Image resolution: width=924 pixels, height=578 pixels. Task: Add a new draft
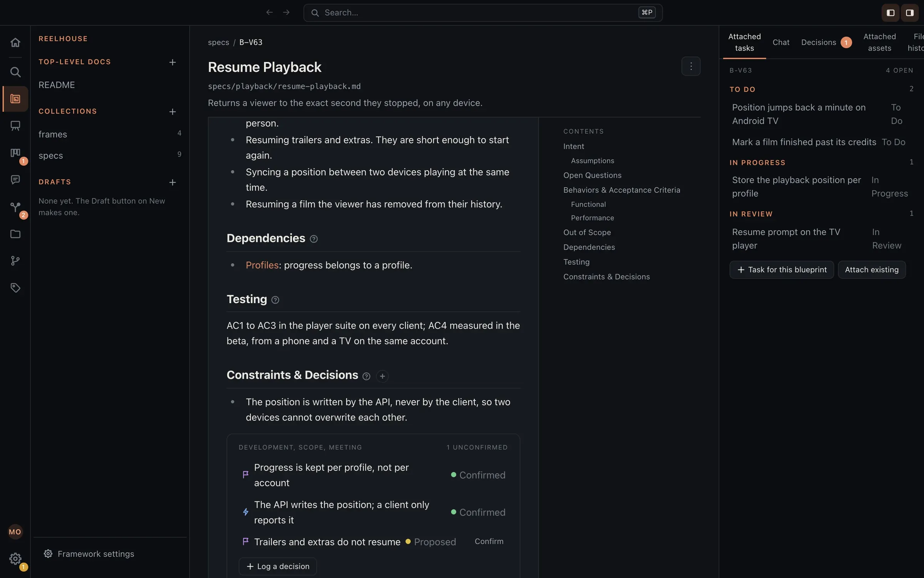pyautogui.click(x=172, y=182)
